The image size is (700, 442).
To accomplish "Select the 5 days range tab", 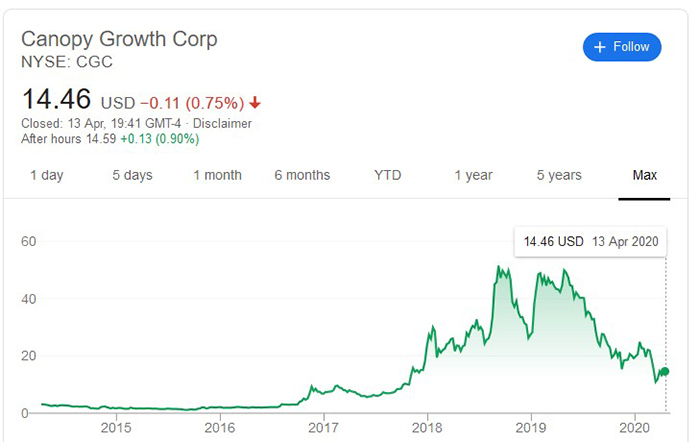I will pos(132,175).
